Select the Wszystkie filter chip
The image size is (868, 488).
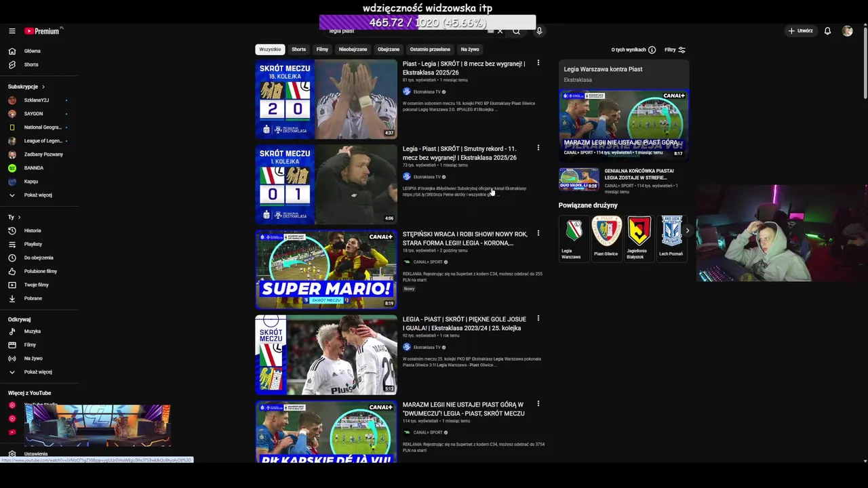coord(270,49)
